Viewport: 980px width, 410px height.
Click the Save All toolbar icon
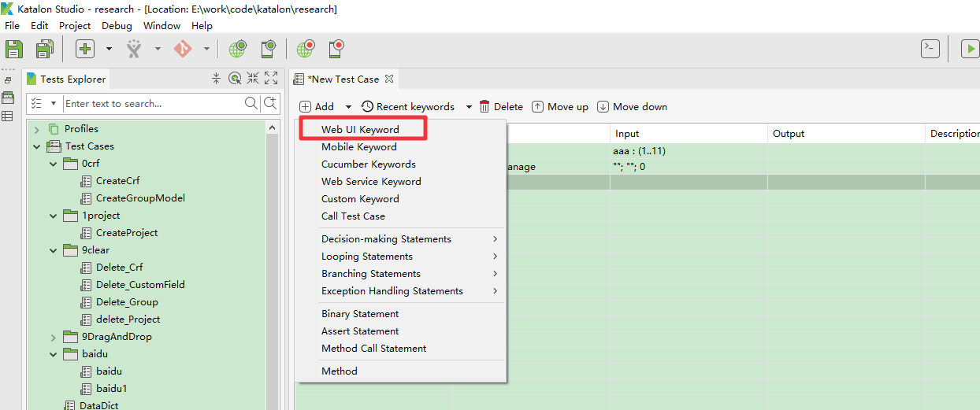pos(44,49)
